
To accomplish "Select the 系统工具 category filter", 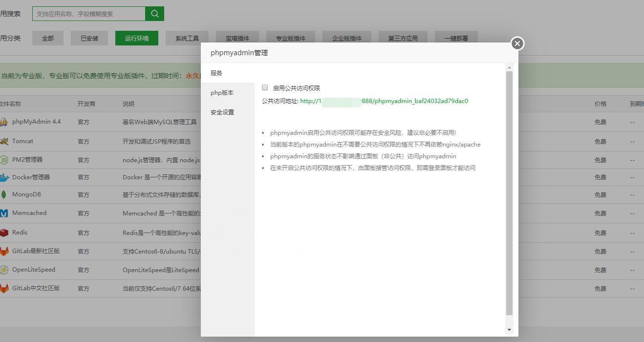I will 187,38.
